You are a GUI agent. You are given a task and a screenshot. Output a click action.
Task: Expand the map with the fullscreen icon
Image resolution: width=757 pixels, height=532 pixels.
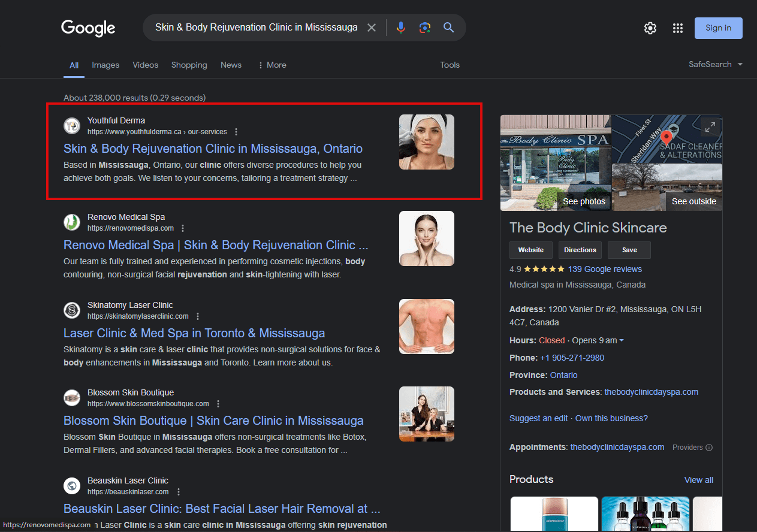(710, 127)
